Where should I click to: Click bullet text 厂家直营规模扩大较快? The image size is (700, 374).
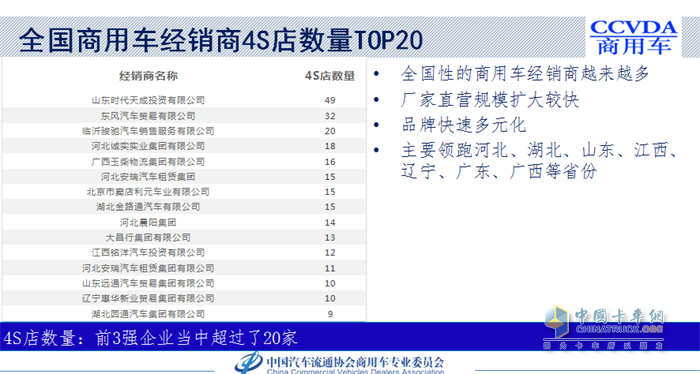pyautogui.click(x=490, y=100)
